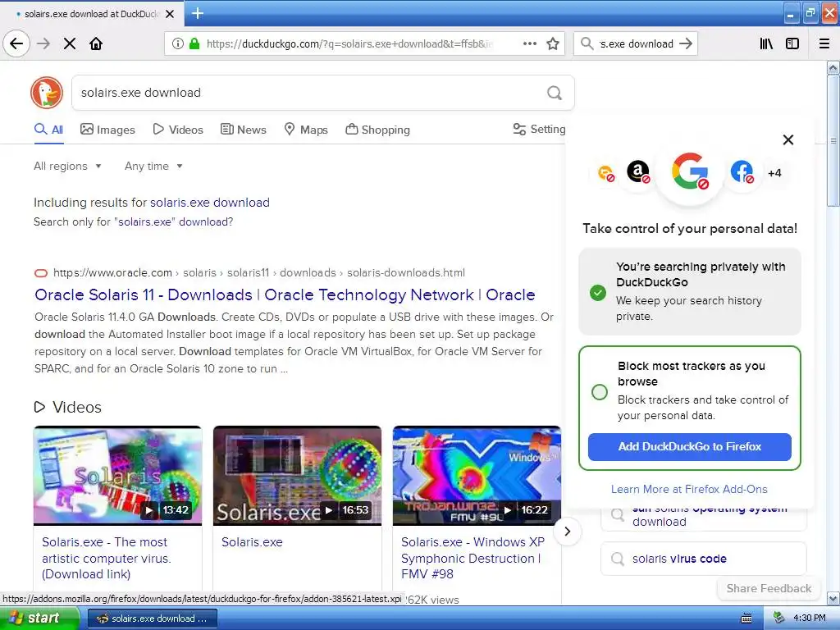Switch to the Maps tab

[x=306, y=130]
